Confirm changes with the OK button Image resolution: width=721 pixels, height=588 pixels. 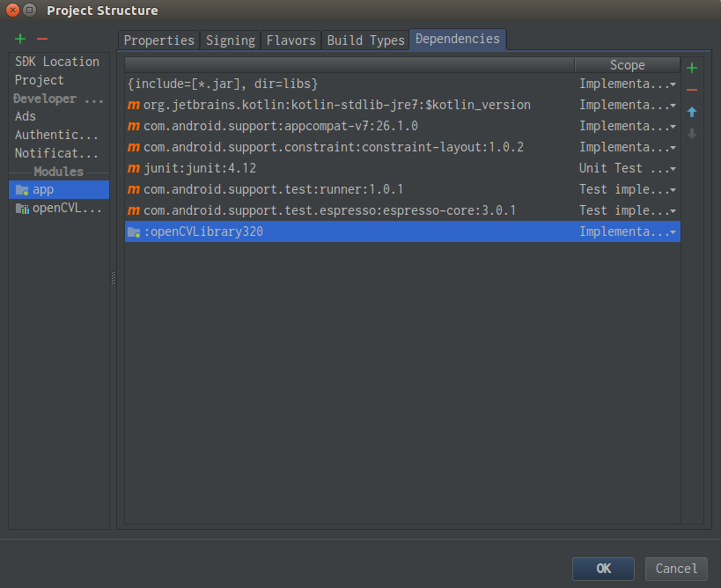click(x=603, y=569)
